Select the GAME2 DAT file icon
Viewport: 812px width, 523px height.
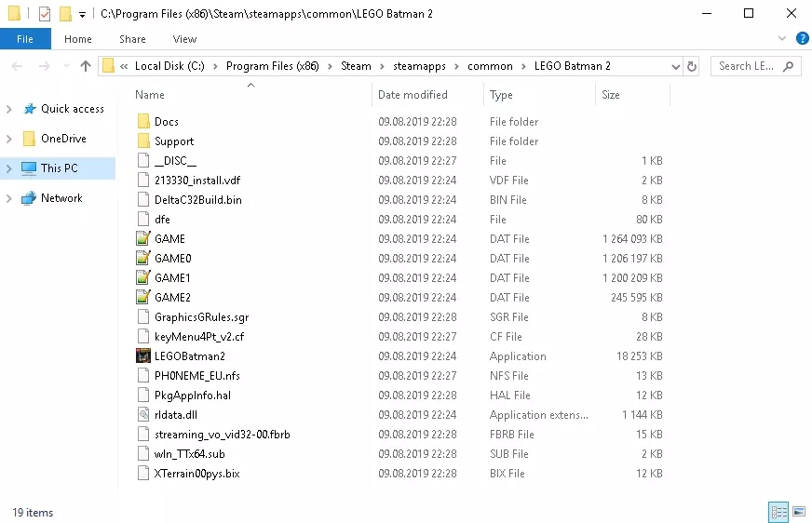click(x=142, y=298)
